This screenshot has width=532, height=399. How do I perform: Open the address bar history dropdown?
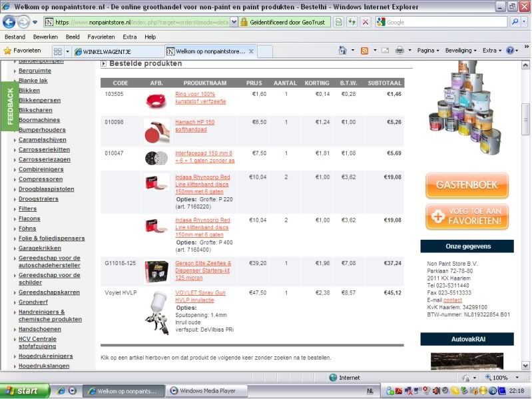[234, 23]
